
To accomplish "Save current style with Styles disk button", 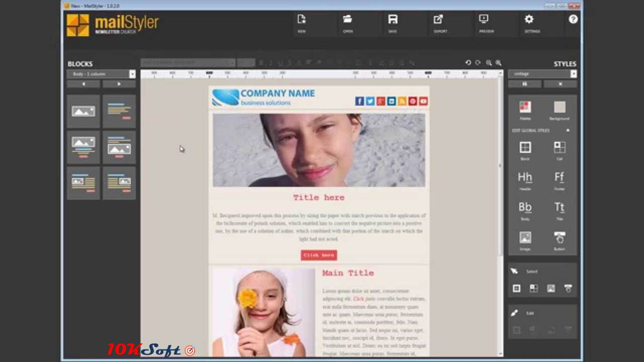I will click(x=525, y=84).
